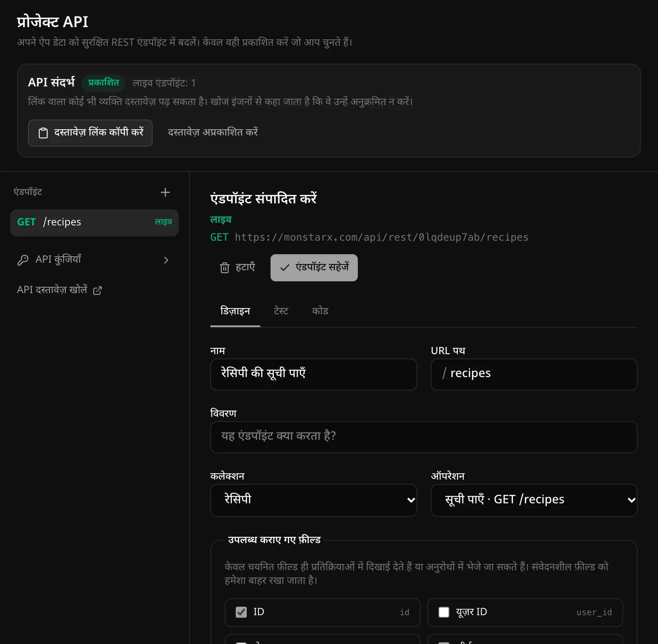Image resolution: width=658 pixels, height=644 pixels.
Task: Click the plus icon to add endpoint
Action: tap(165, 192)
